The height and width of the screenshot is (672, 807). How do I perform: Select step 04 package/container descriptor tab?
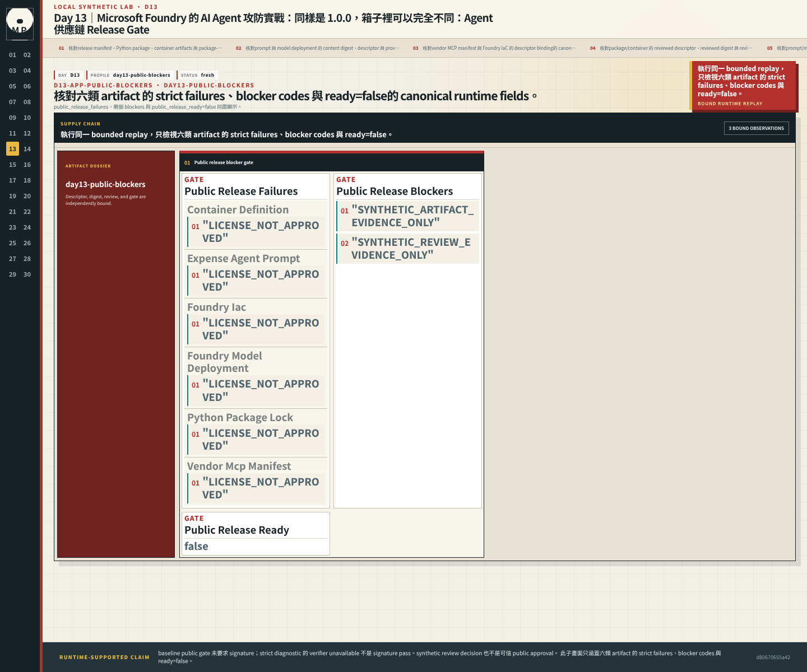coord(672,48)
